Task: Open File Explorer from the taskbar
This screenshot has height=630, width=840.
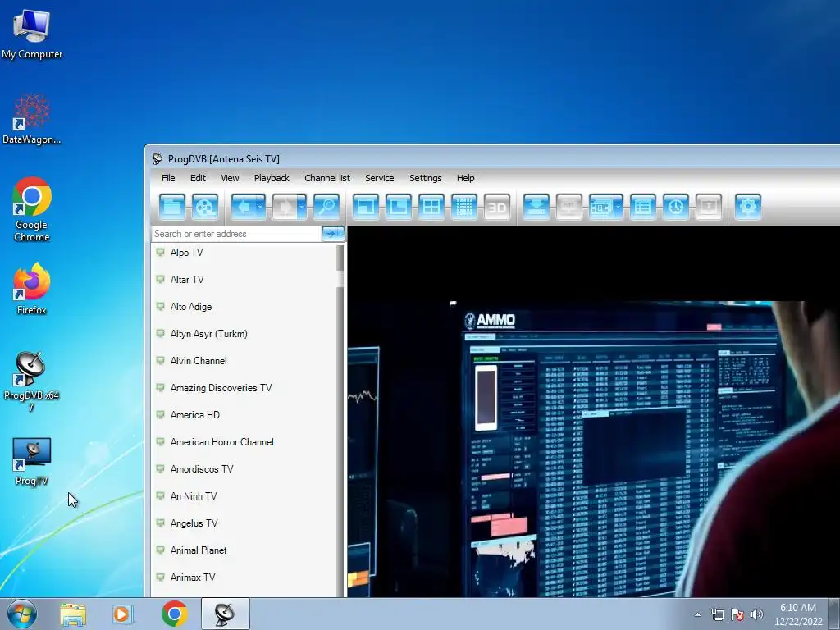Action: tap(73, 614)
